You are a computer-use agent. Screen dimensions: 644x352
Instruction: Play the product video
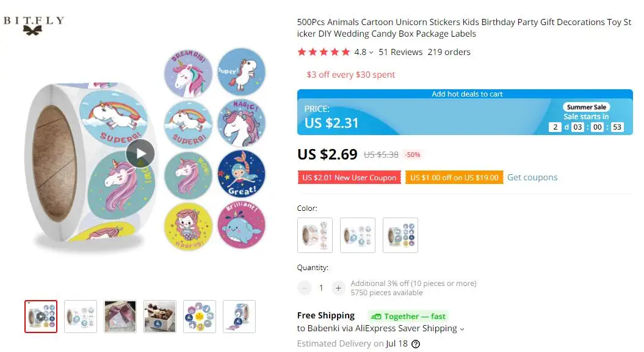tap(140, 153)
